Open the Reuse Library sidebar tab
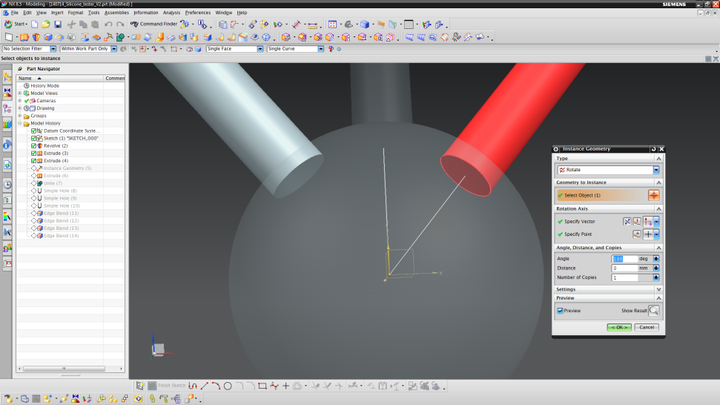This screenshot has width=720, height=405. coord(7,124)
